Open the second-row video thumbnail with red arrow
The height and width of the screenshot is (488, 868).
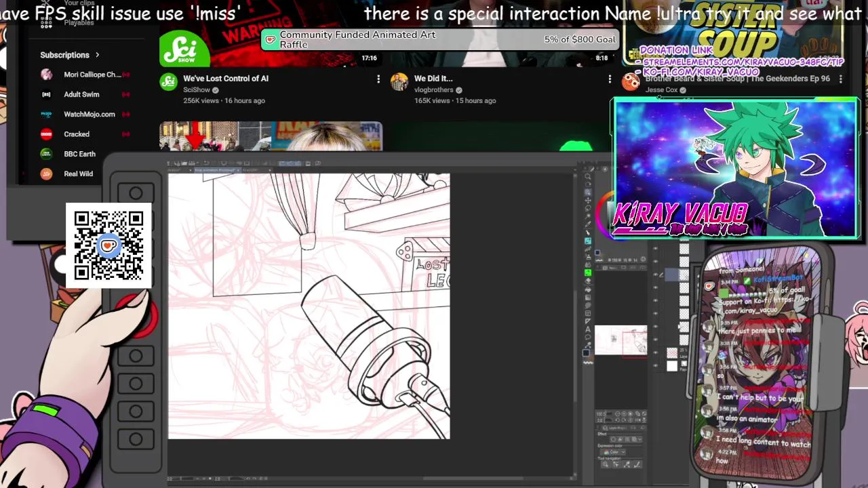pyautogui.click(x=271, y=136)
